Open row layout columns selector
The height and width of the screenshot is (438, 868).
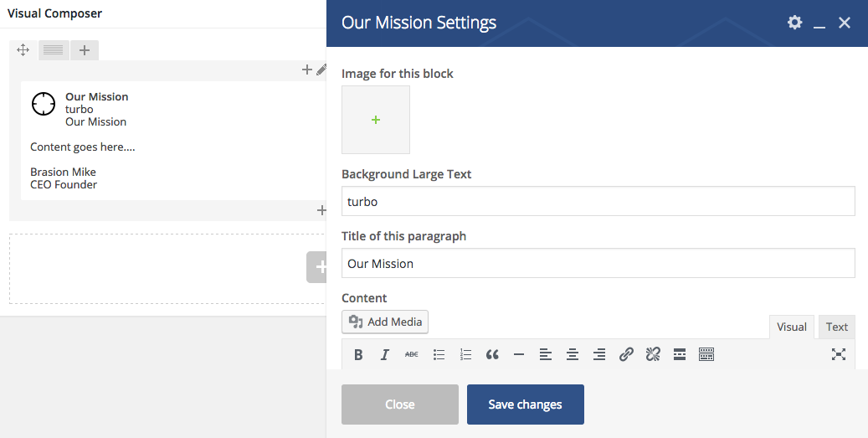tap(54, 50)
